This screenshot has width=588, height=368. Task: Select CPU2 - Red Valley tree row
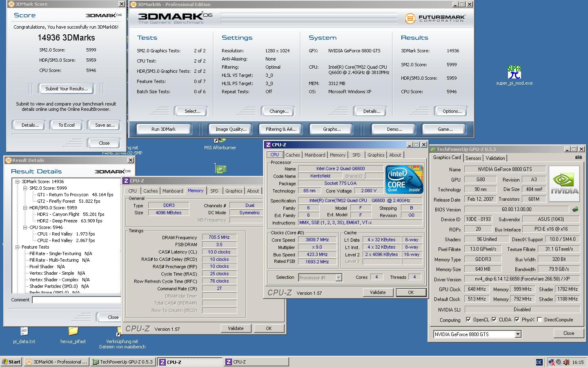pyautogui.click(x=66, y=240)
